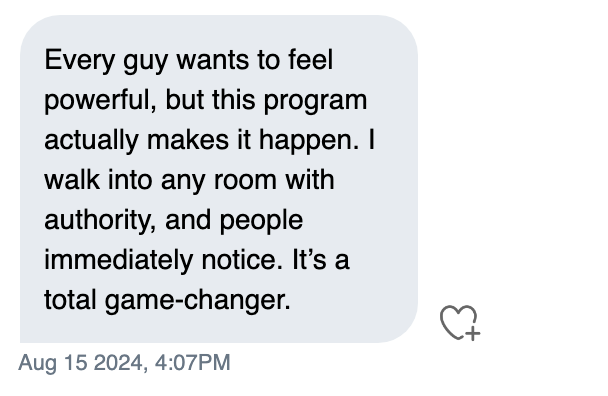Click the plus sign on heart icon

click(473, 333)
